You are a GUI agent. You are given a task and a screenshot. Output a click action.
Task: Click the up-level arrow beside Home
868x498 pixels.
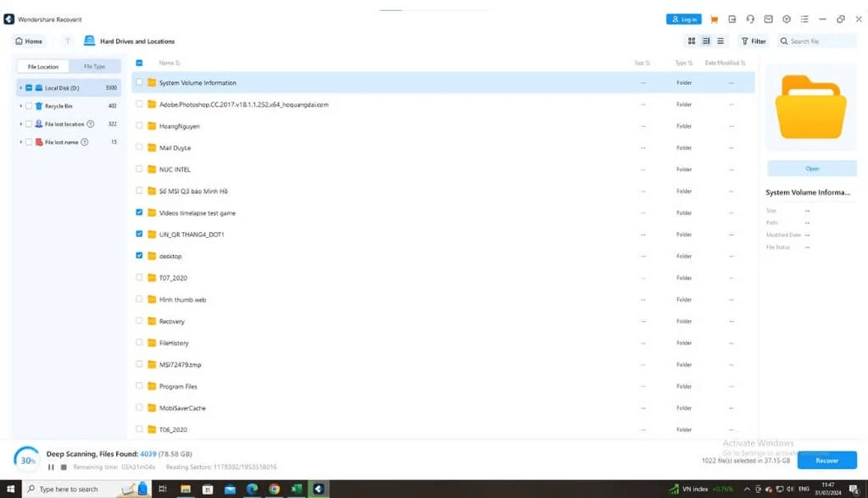pyautogui.click(x=68, y=41)
